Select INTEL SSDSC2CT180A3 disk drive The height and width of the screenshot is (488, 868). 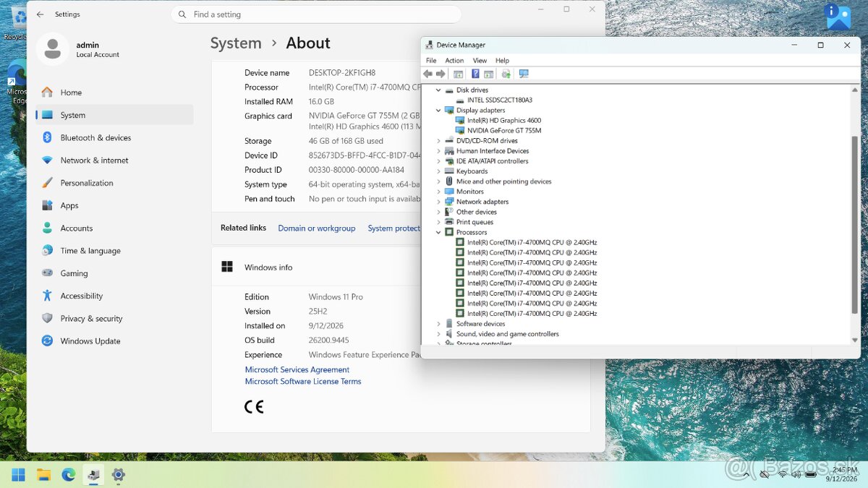[500, 100]
